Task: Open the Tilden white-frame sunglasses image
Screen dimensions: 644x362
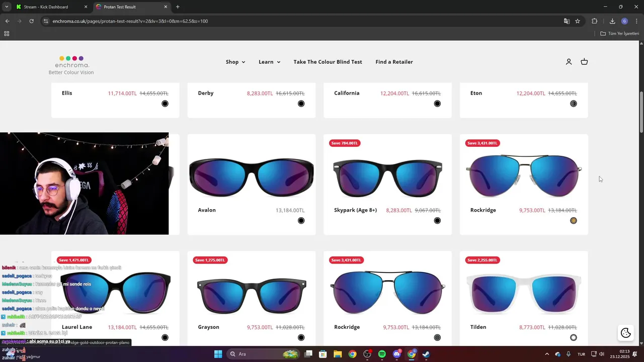Action: pos(524,294)
